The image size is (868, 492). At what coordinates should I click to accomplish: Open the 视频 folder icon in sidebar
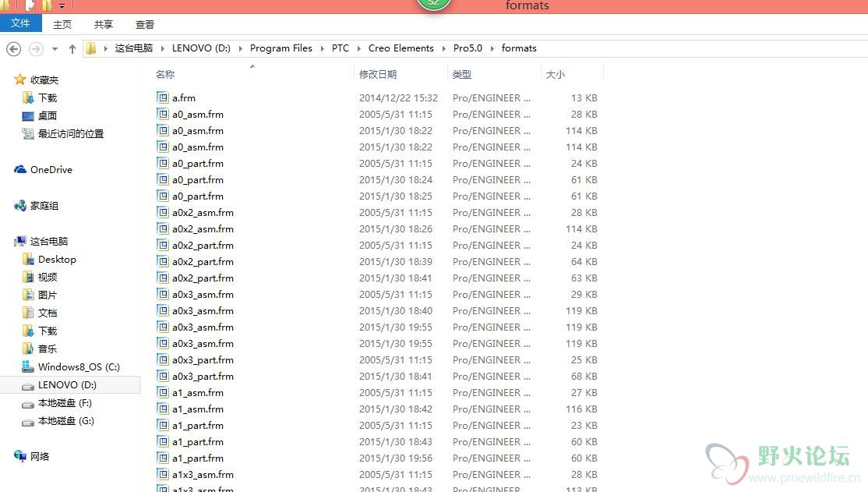pyautogui.click(x=28, y=277)
